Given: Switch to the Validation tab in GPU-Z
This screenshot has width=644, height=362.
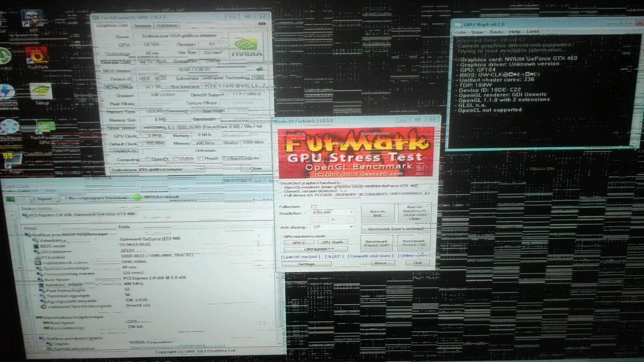Looking at the screenshot, I should [x=167, y=25].
